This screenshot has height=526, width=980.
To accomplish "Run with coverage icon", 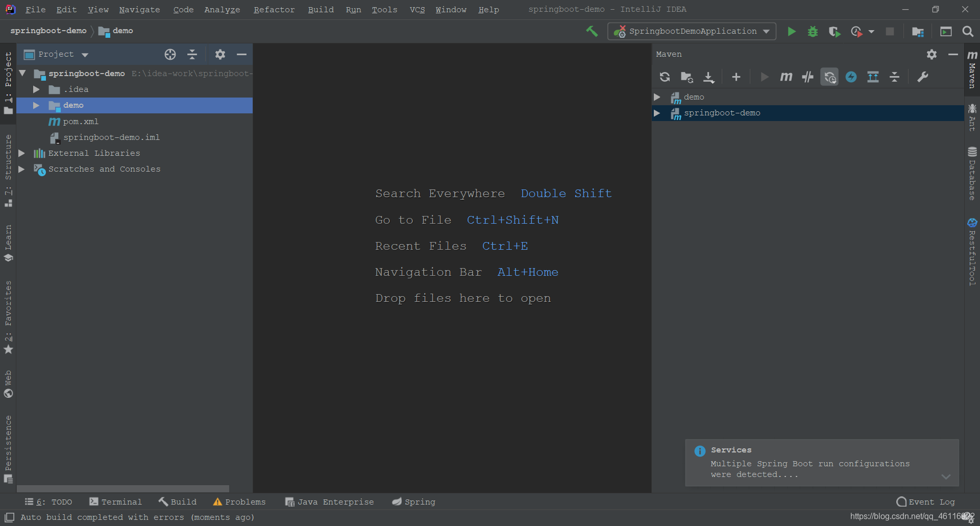I will pyautogui.click(x=835, y=32).
